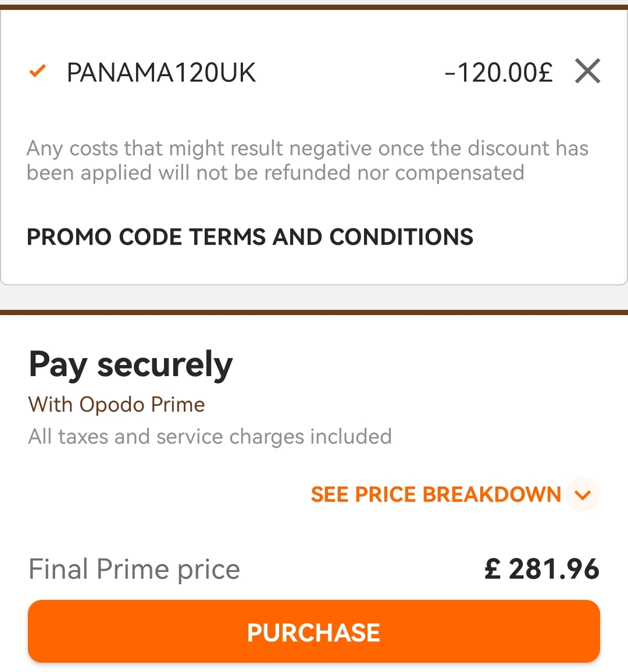Click the word BREAKDOWN in the orange link
The width and height of the screenshot is (628, 672).
pyautogui.click(x=492, y=495)
